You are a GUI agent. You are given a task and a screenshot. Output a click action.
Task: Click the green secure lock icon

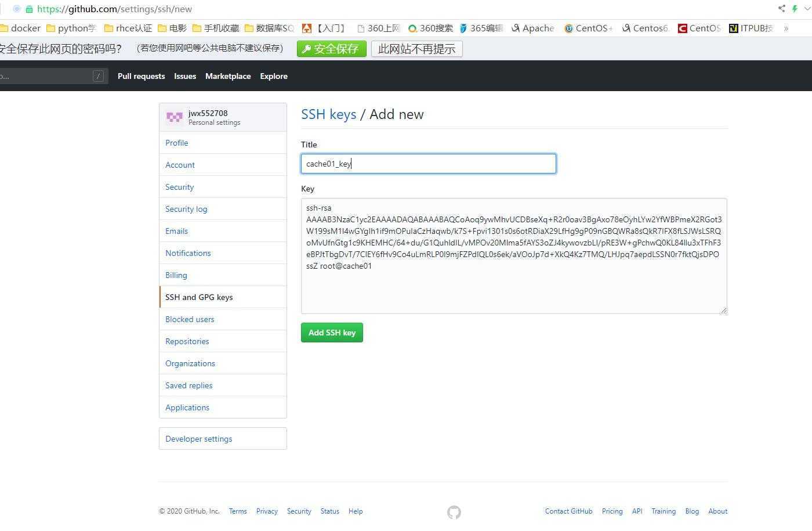point(29,9)
